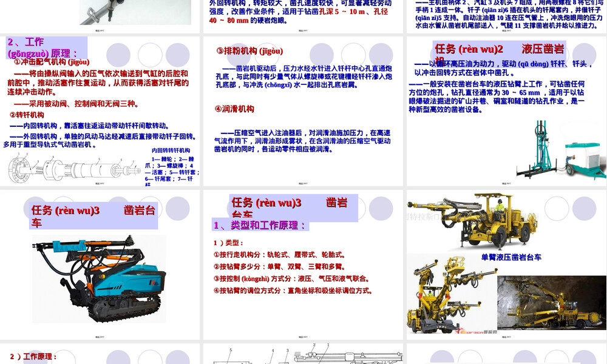Viewport: 607px width, 364px height.
Task: Select the 内回转转钎机构 diagram drawing
Action: click(x=73, y=168)
